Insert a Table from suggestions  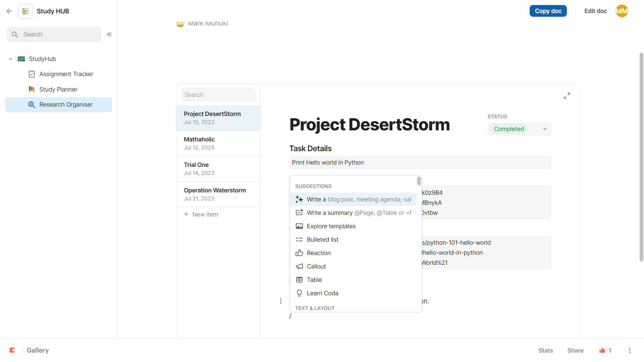point(314,280)
